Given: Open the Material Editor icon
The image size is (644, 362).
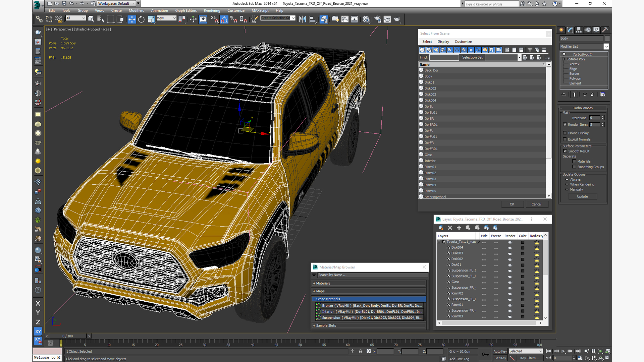Looking at the screenshot, I should [x=366, y=19].
